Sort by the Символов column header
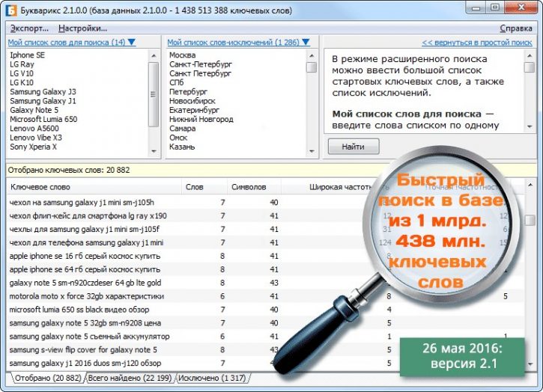543x392 pixels. [254, 187]
